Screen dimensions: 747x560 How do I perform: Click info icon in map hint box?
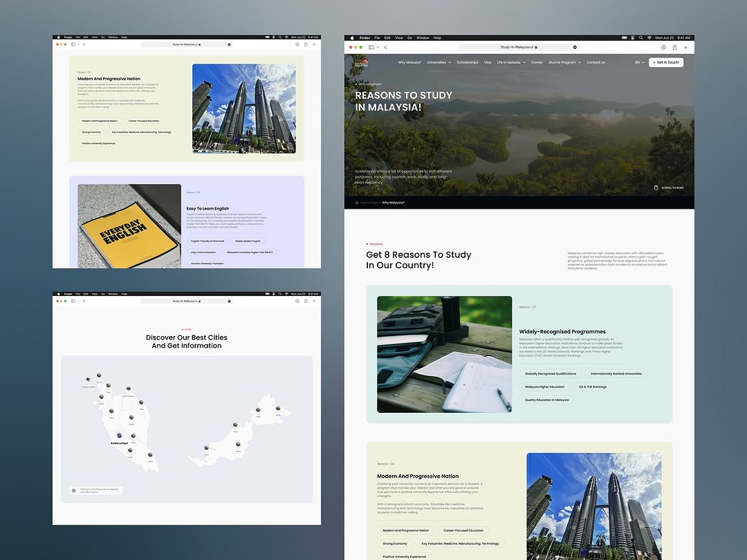(74, 490)
